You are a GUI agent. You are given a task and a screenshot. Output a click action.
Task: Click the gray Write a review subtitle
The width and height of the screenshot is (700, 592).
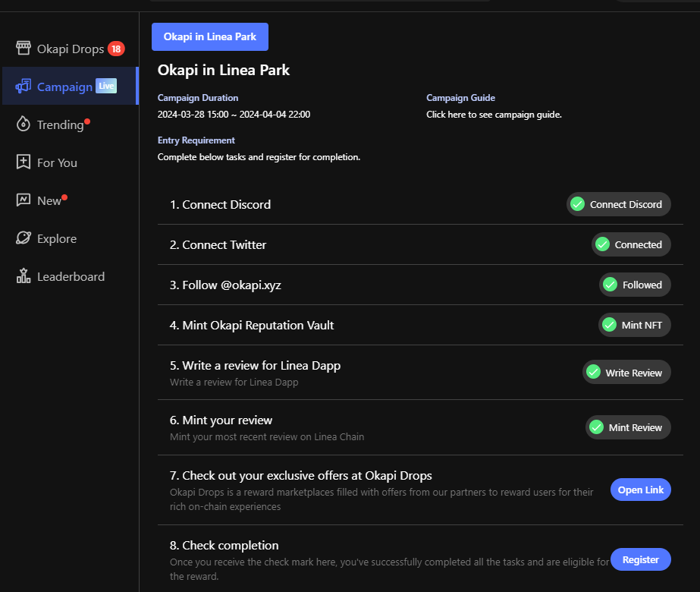pyautogui.click(x=234, y=382)
